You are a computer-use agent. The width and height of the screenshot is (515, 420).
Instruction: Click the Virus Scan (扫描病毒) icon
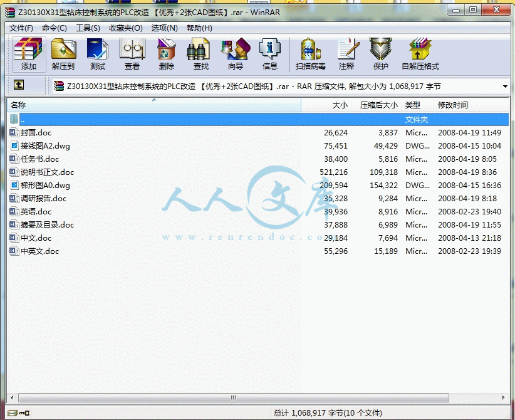click(310, 55)
